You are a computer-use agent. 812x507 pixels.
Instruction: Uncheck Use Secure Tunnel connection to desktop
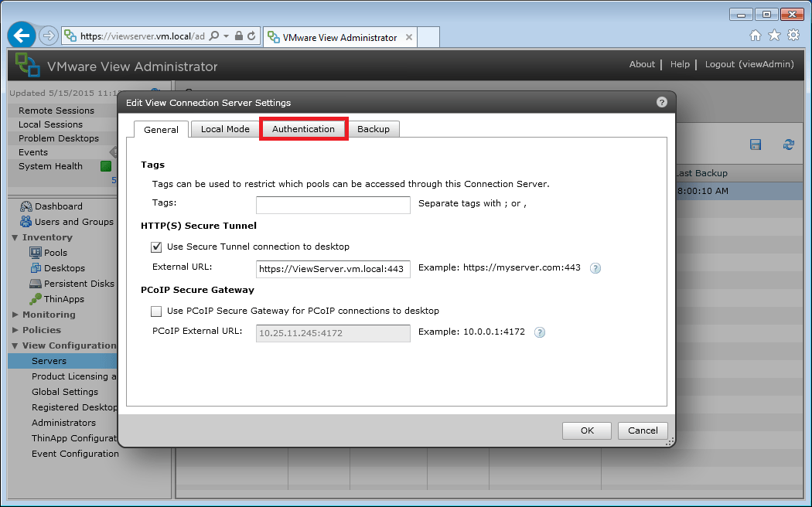(156, 247)
